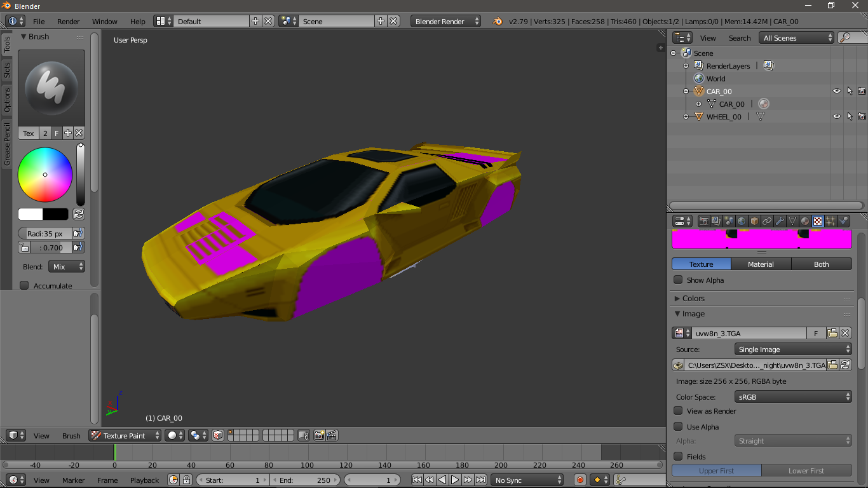The height and width of the screenshot is (488, 868).
Task: Click the automatic keyframe record button
Action: [580, 480]
